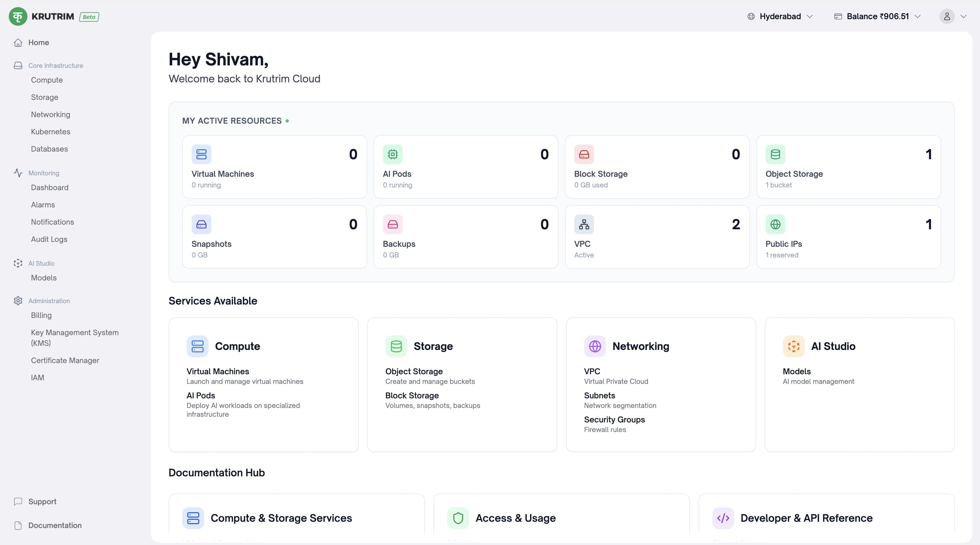The height and width of the screenshot is (545, 980).
Task: Open Billing under Administration
Action: [41, 315]
